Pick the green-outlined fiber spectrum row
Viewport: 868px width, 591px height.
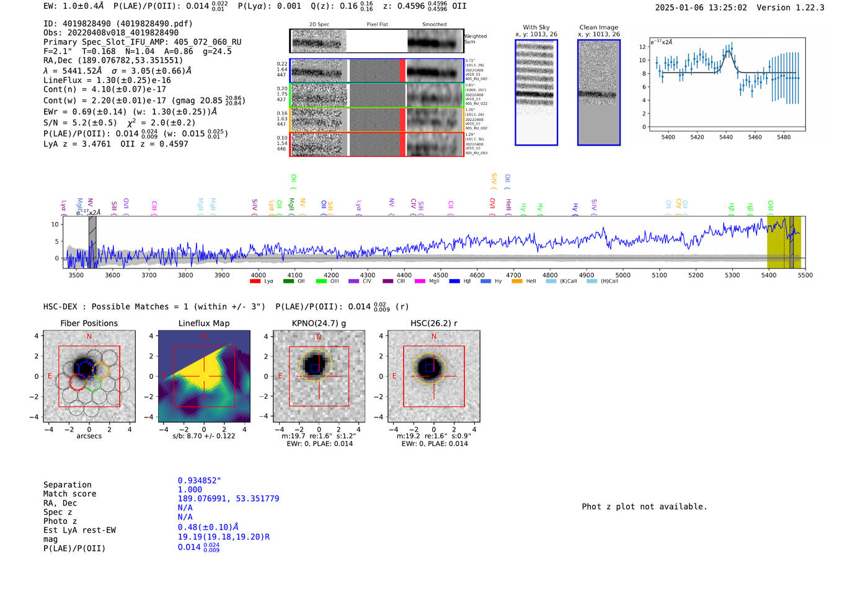point(376,96)
